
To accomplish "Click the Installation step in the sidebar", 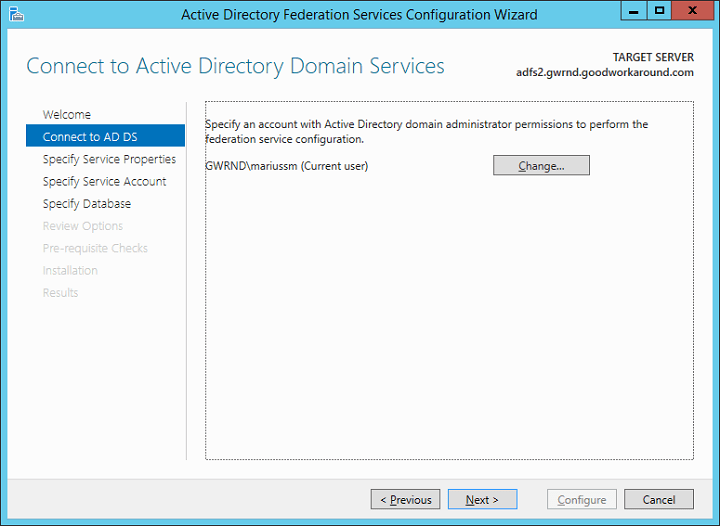I will (x=70, y=271).
